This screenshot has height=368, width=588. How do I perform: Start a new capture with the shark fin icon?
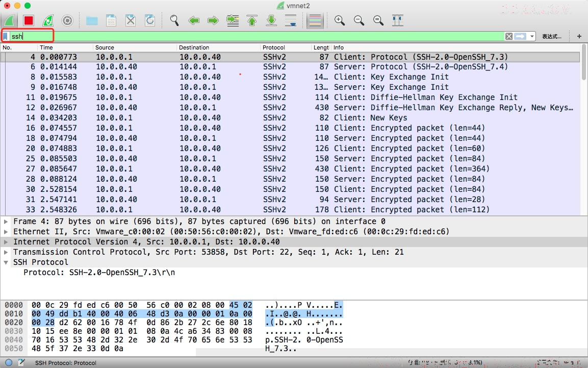tap(10, 20)
